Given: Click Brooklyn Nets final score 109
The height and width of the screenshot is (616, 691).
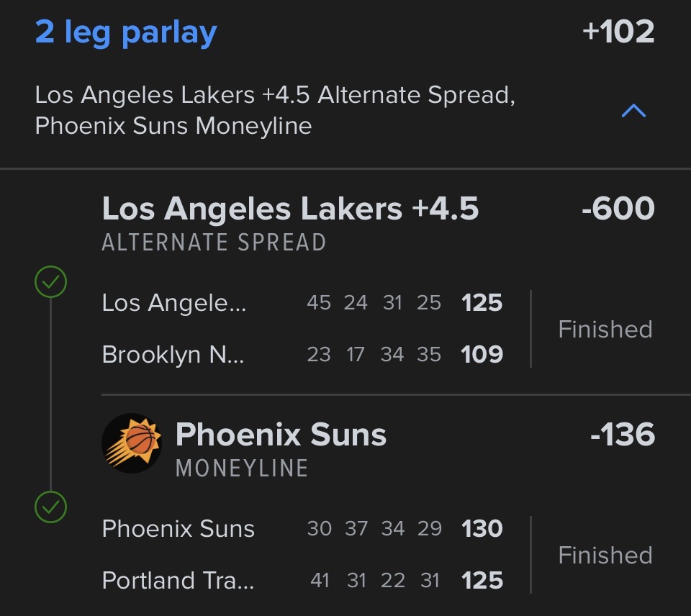Looking at the screenshot, I should point(482,354).
